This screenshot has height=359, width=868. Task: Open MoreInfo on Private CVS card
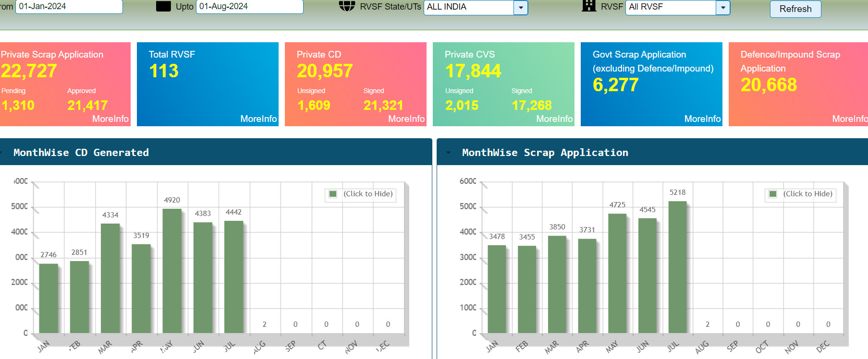pyautogui.click(x=554, y=119)
